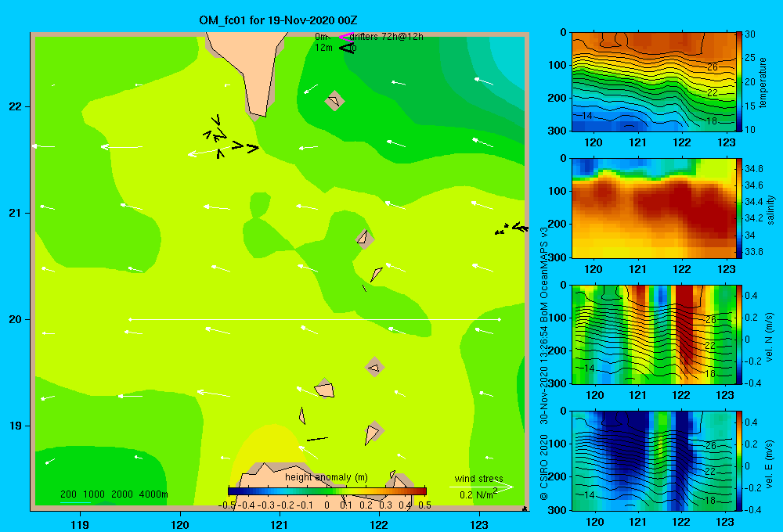Click the plot title OM_fc01 for 19-Nov-2020 00Z
The width and height of the screenshot is (783, 532).
tap(278, 20)
